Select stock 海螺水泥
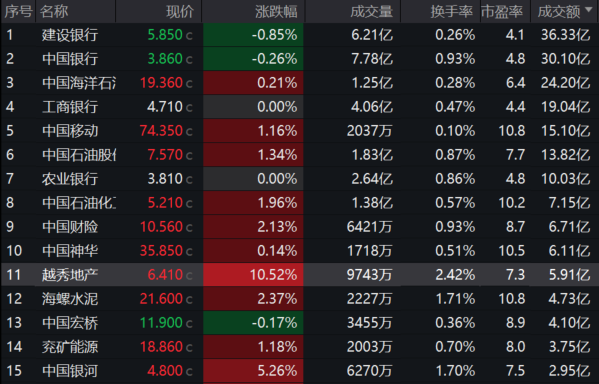Screen dimensions: 599x384 click(70, 299)
